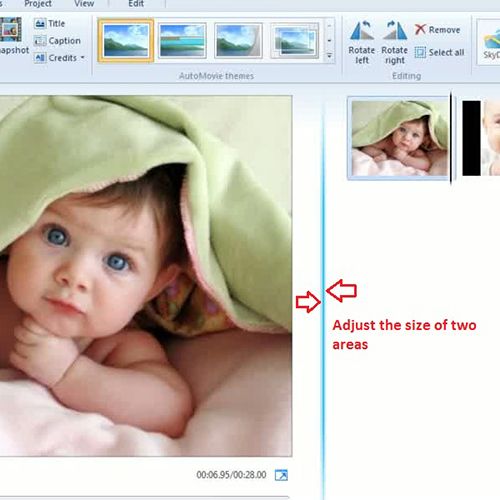Select the baby-under-blanket clip in storyboard

pyautogui.click(x=399, y=138)
